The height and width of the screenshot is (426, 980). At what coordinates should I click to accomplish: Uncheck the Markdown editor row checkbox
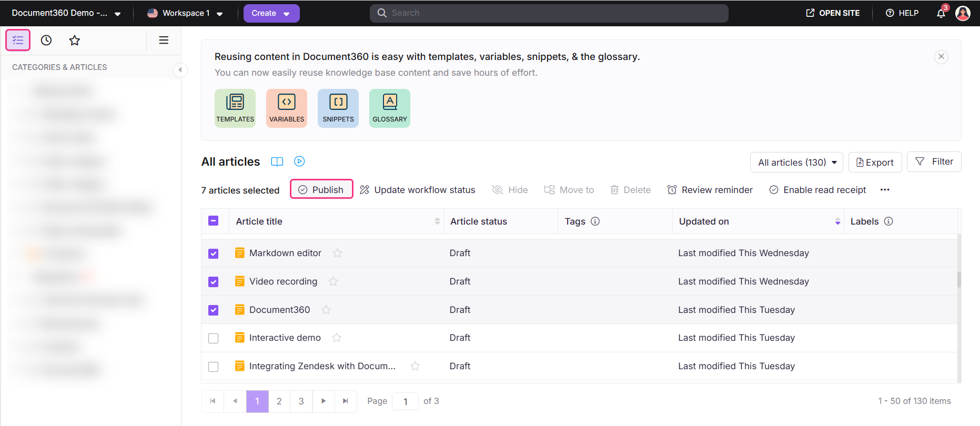click(x=213, y=253)
